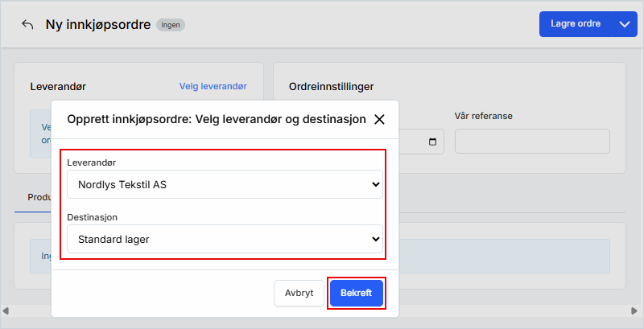Viewport: 644px width, 329px height.
Task: Click the Lagre ordre button
Action: click(576, 24)
